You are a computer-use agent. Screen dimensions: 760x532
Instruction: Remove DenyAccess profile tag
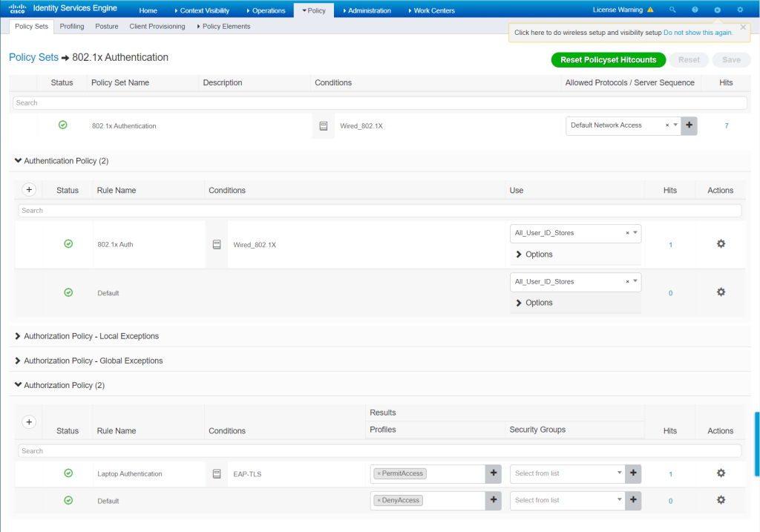[x=379, y=500]
